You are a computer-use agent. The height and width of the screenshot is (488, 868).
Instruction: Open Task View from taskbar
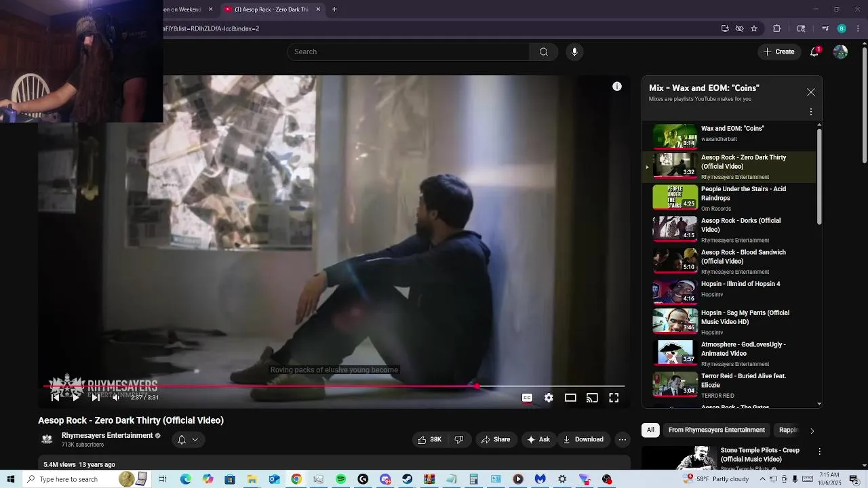click(x=163, y=479)
